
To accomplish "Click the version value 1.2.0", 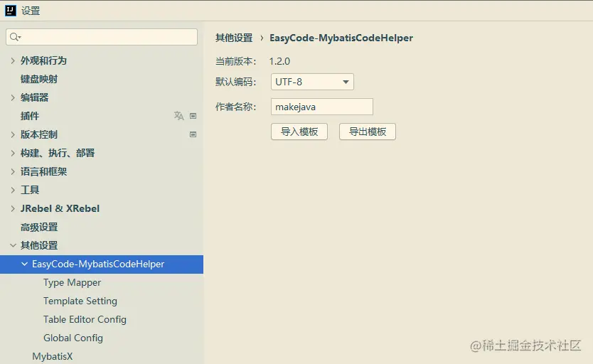I will 279,61.
